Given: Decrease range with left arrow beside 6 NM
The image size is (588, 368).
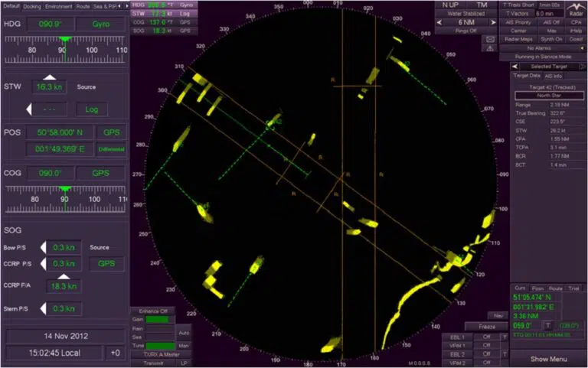Looking at the screenshot, I should coord(439,22).
